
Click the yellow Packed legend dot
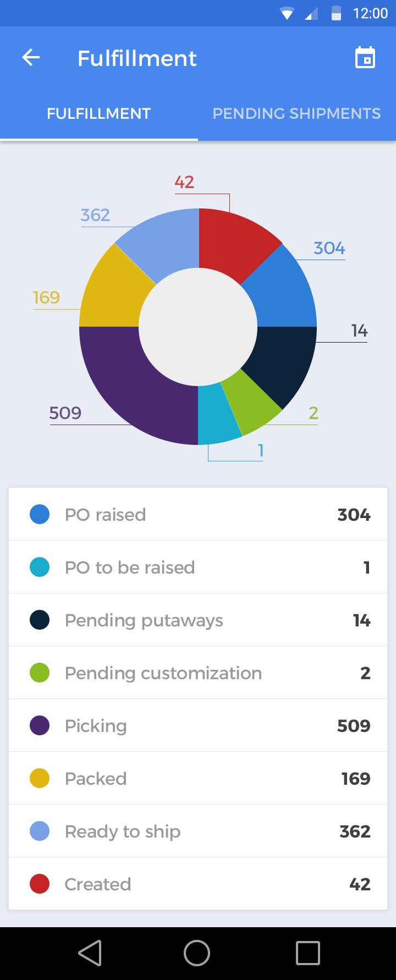click(x=40, y=778)
